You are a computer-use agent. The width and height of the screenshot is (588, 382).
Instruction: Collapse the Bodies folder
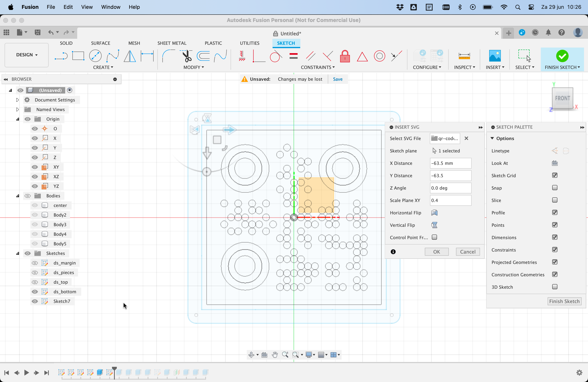pyautogui.click(x=18, y=196)
